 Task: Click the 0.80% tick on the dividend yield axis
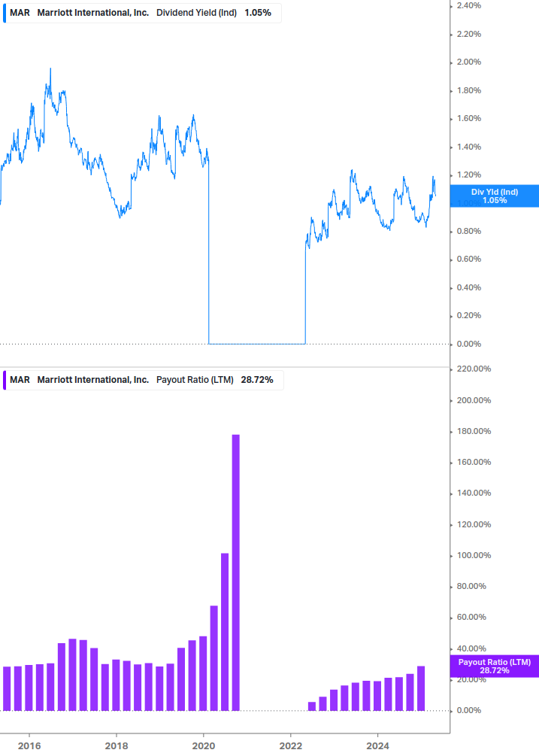pyautogui.click(x=468, y=232)
